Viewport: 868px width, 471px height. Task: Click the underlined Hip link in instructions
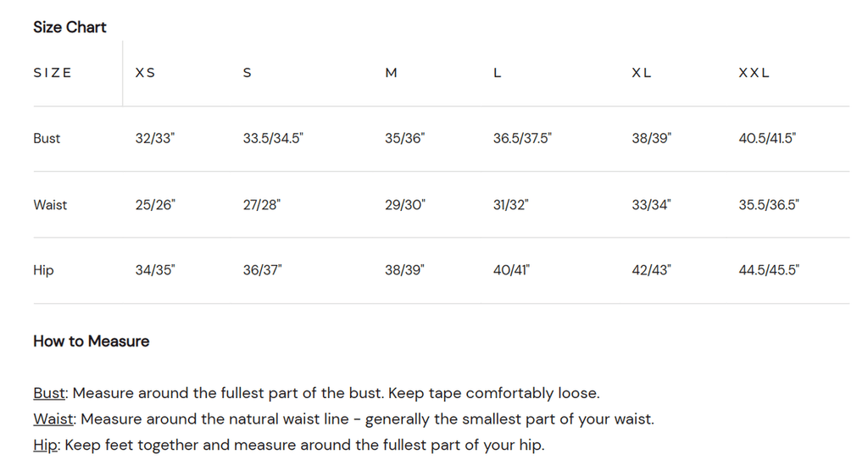[44, 445]
